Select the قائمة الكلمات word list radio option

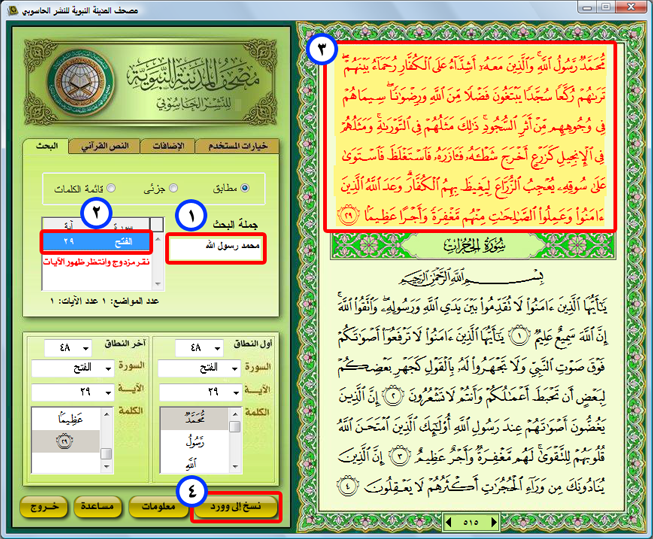click(110, 187)
